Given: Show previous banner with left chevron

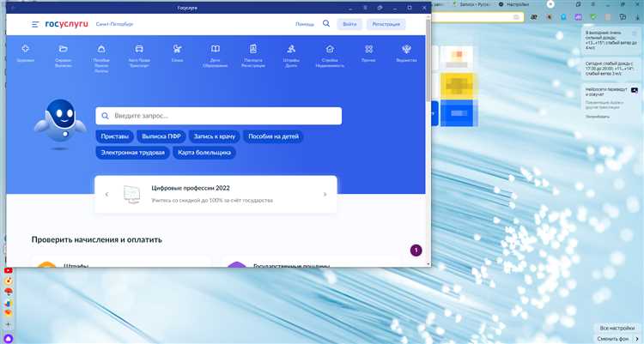Looking at the screenshot, I should coord(106,194).
